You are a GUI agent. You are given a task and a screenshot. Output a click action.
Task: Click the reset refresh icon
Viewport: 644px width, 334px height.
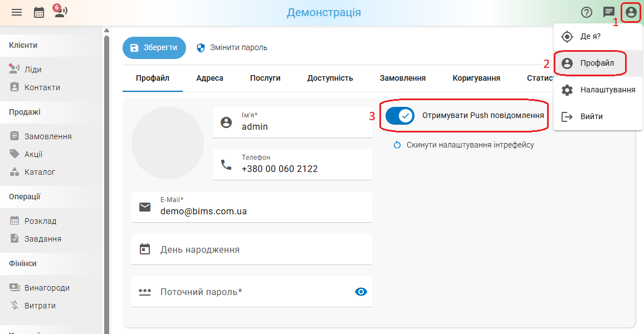(397, 145)
